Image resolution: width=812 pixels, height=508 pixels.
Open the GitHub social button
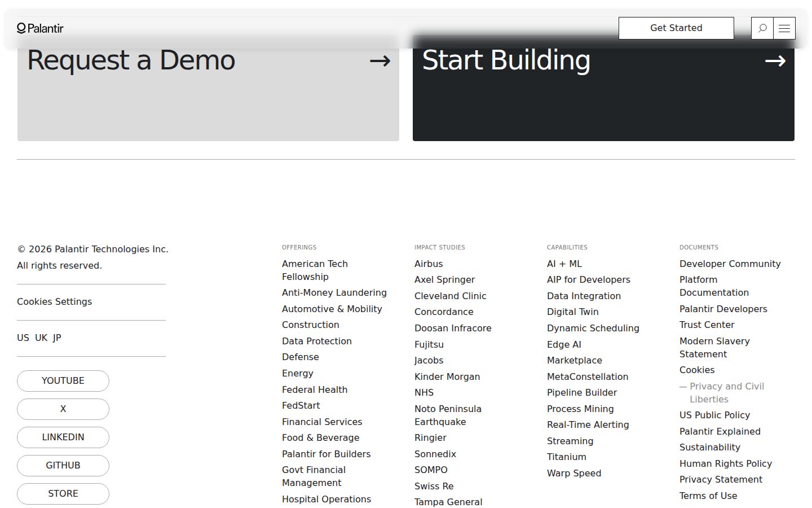[63, 466]
